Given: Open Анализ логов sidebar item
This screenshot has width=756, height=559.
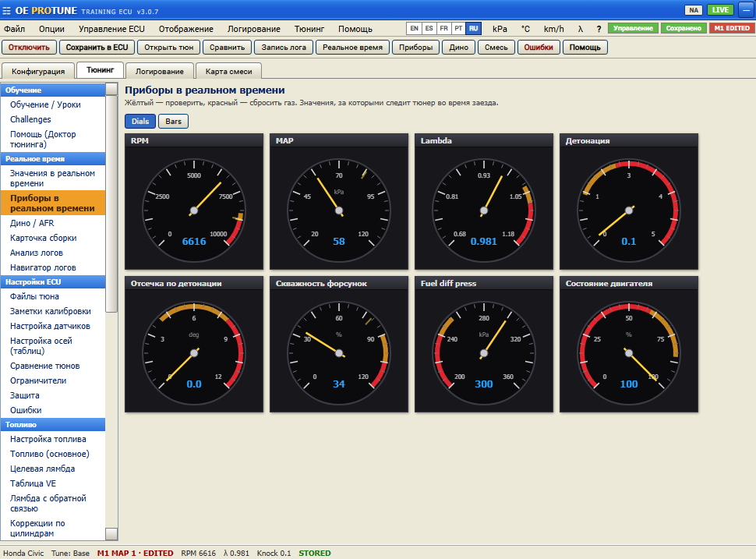Looking at the screenshot, I should click(52, 253).
